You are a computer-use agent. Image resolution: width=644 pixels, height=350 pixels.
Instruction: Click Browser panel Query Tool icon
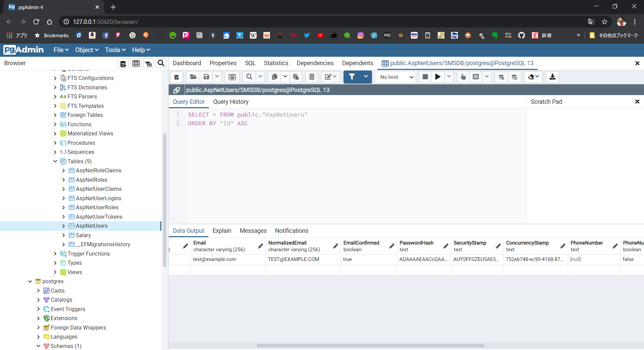point(123,63)
